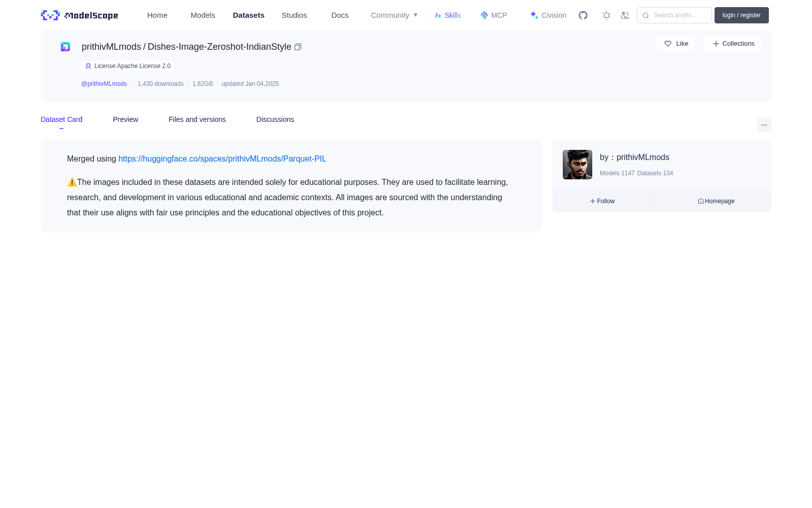This screenshot has width=812, height=508.
Task: Copy dataset name with the copy icon
Action: pyautogui.click(x=298, y=47)
